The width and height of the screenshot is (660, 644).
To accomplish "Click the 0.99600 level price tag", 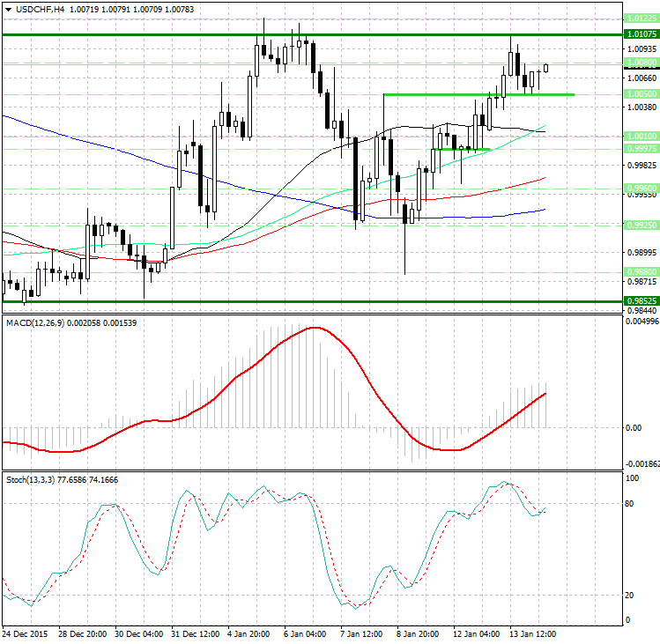I will [x=641, y=188].
